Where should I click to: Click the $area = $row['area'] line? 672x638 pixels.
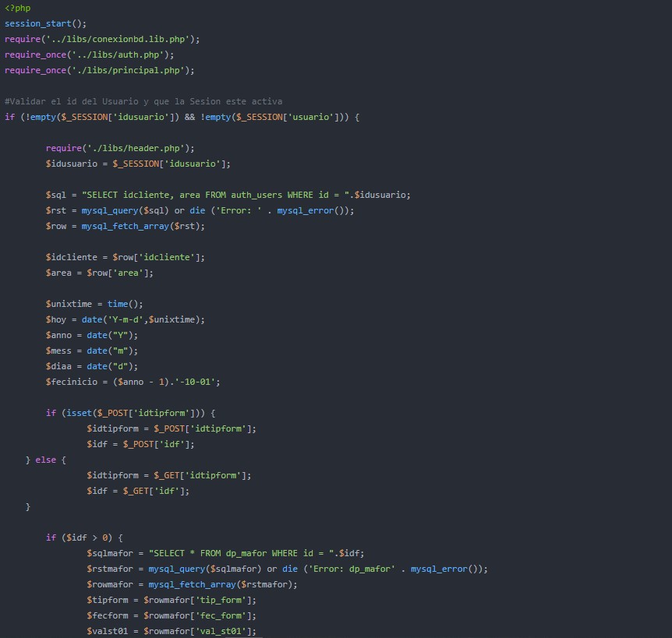[100, 273]
